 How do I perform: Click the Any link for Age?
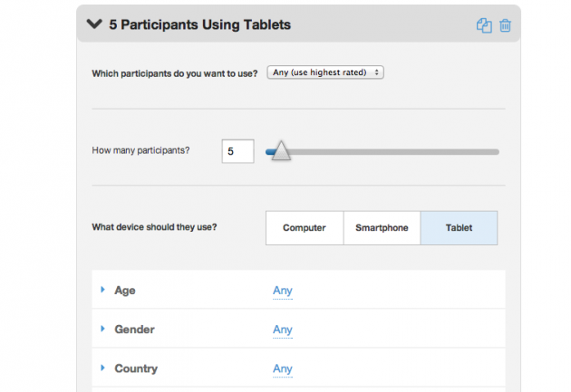click(283, 291)
